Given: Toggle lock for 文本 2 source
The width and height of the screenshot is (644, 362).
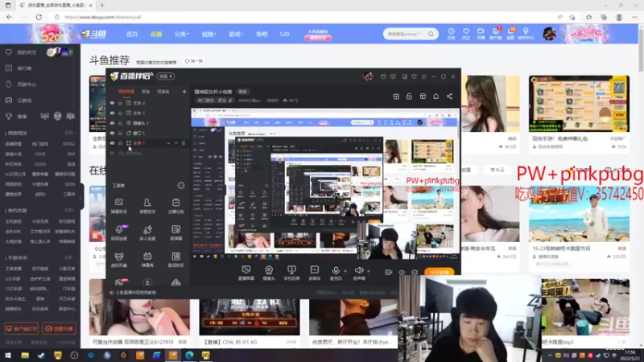Looking at the screenshot, I should coord(120,103).
